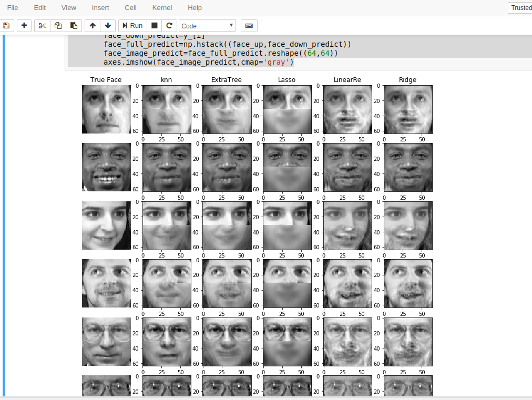This screenshot has height=400, width=532.
Task: Open the command palette keyboard icon
Action: click(x=249, y=25)
